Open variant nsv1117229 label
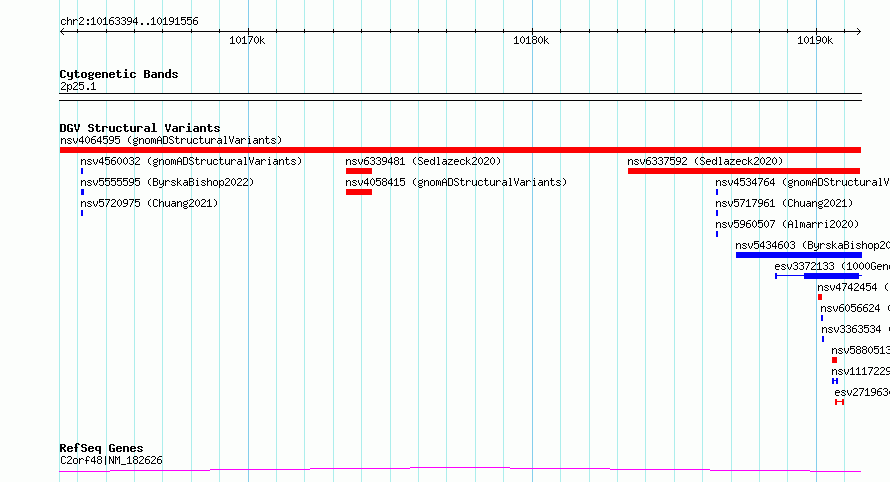This screenshot has width=890, height=482. point(860,371)
